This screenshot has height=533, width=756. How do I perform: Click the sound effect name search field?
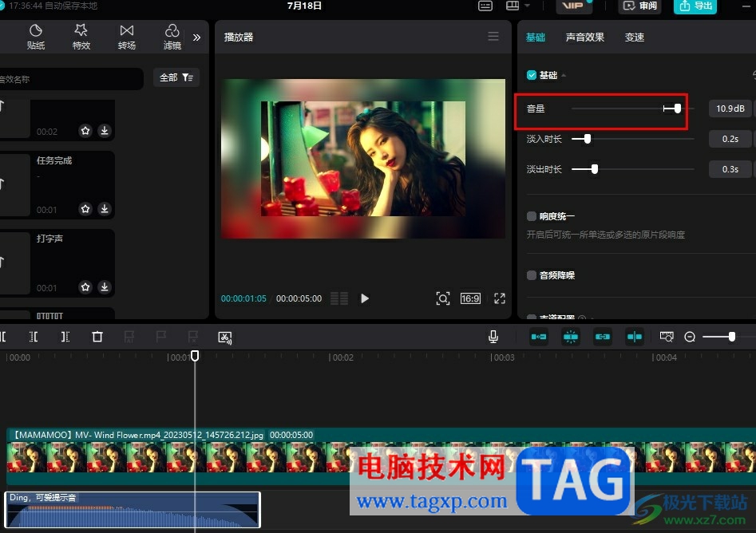click(71, 79)
